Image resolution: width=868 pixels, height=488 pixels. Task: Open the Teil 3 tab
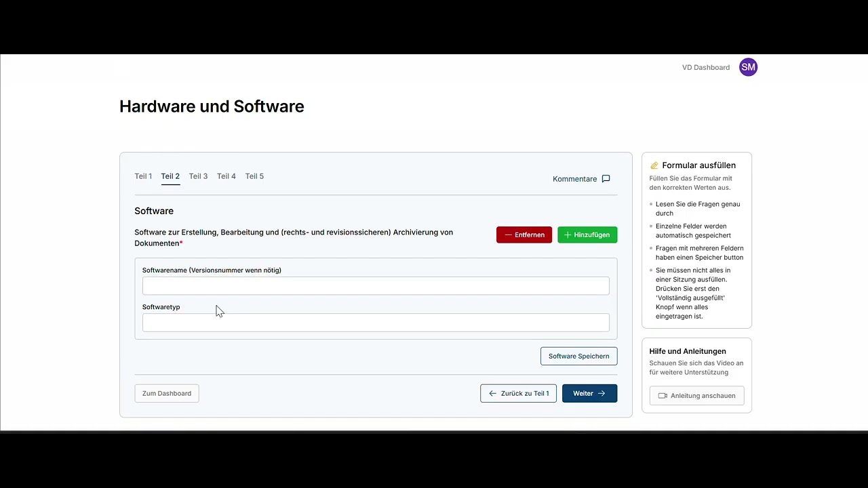198,176
